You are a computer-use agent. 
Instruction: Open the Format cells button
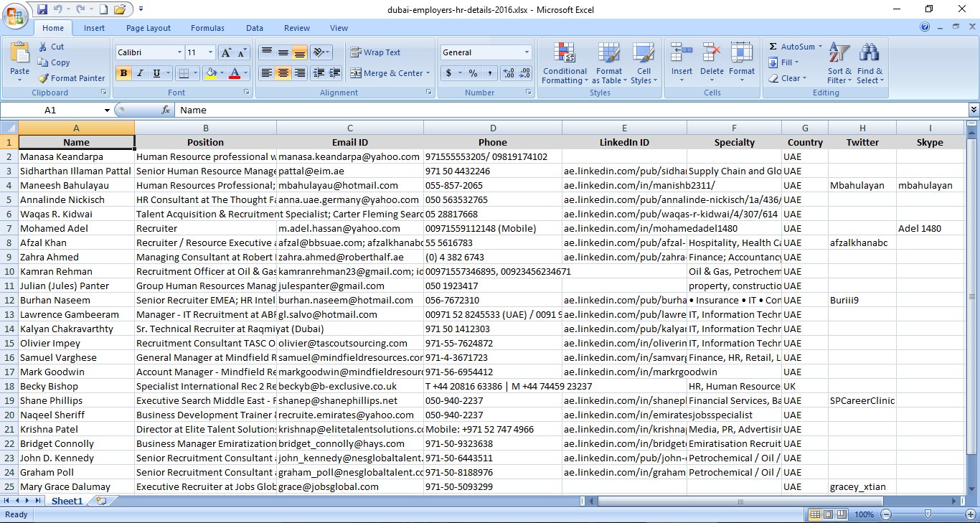click(742, 63)
